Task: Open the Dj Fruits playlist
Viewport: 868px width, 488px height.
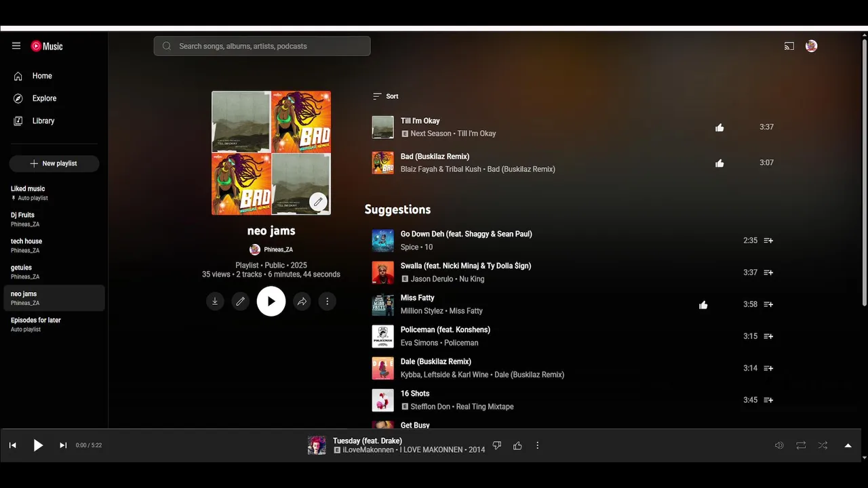Action: [x=54, y=219]
